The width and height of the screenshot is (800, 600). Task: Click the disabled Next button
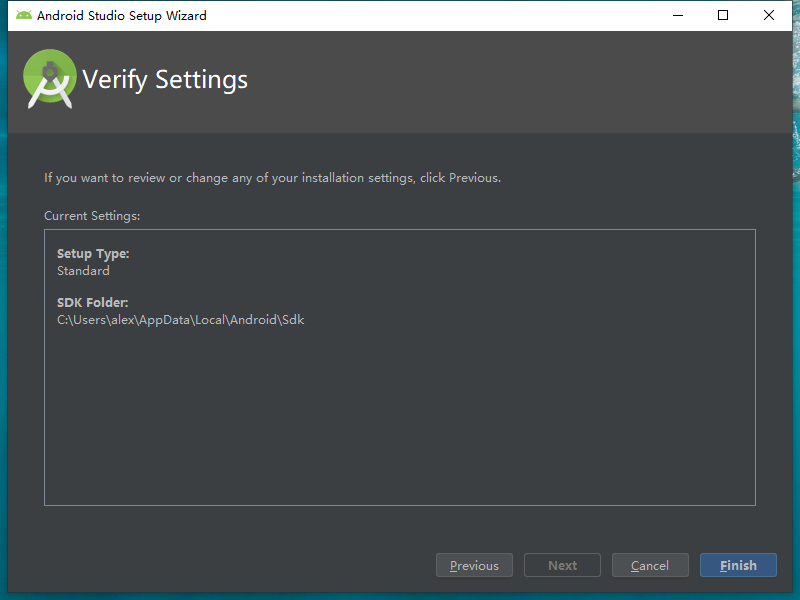pyautogui.click(x=562, y=565)
